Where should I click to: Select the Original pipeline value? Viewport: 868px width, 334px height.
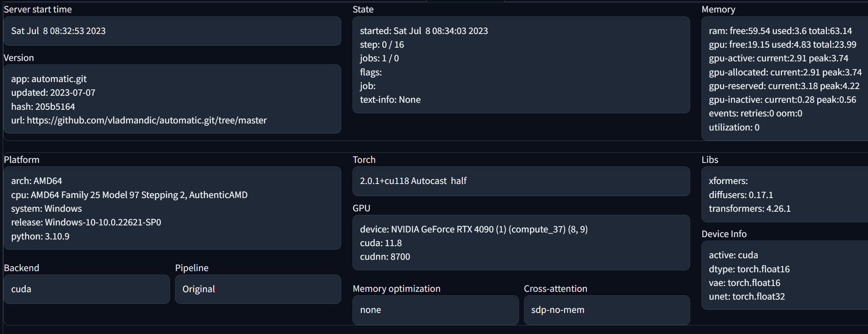[x=199, y=289]
